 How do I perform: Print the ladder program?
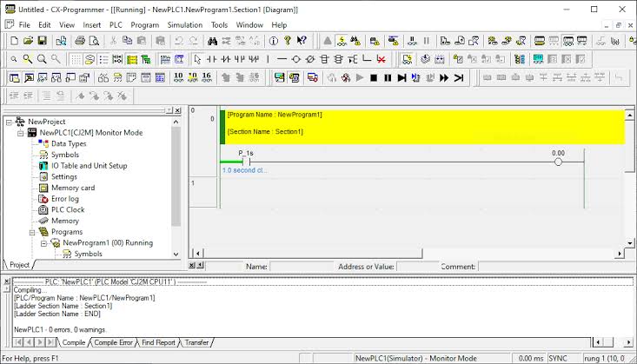click(x=80, y=41)
